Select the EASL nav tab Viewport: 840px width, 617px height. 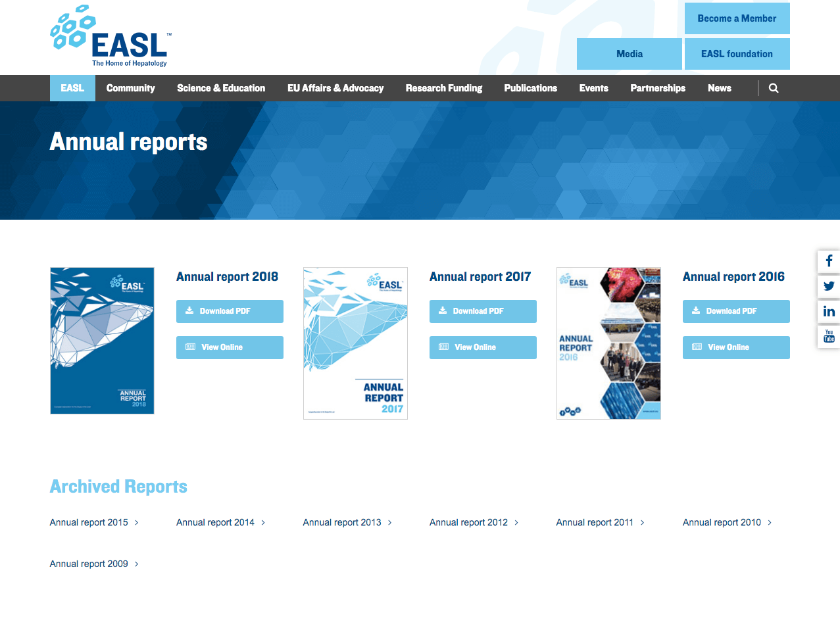(72, 88)
